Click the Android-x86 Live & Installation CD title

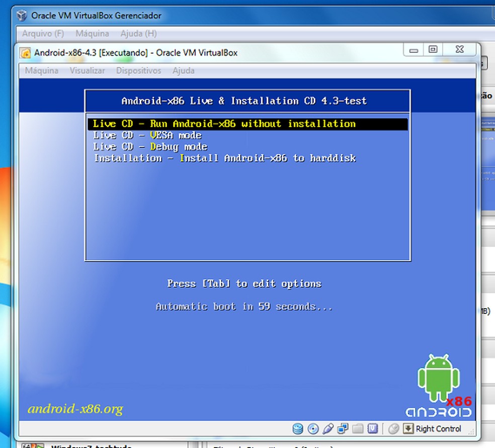coord(244,101)
